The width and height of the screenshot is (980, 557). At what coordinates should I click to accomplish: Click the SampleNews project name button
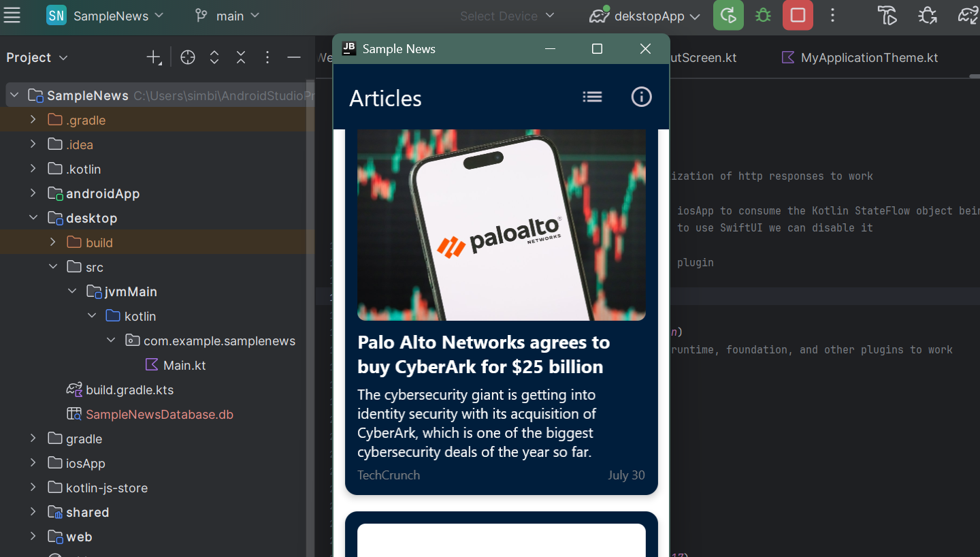pyautogui.click(x=105, y=15)
